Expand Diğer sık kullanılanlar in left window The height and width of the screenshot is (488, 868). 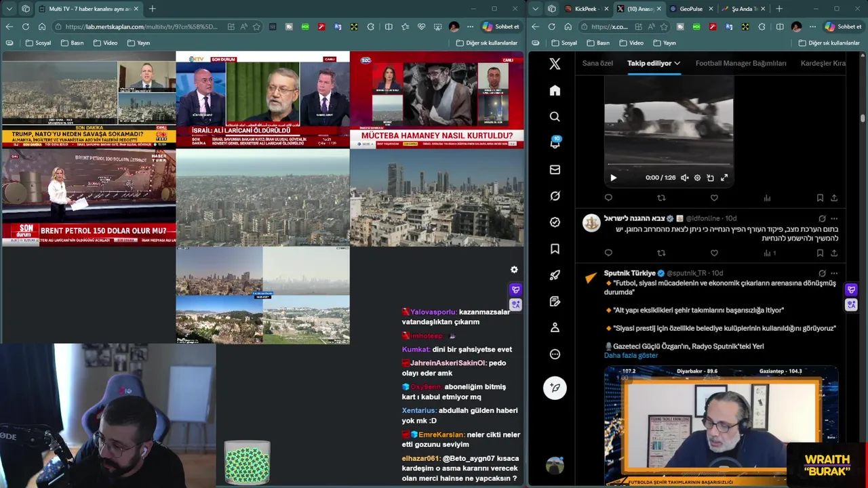[487, 43]
